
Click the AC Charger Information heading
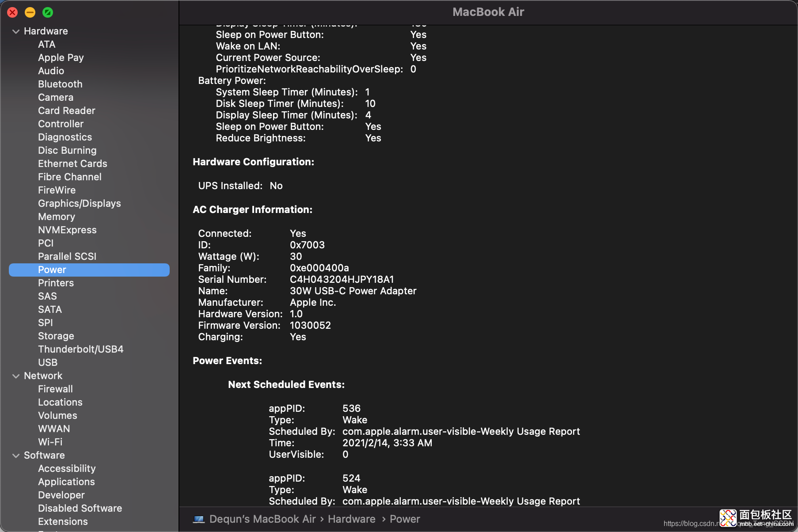[x=252, y=210]
